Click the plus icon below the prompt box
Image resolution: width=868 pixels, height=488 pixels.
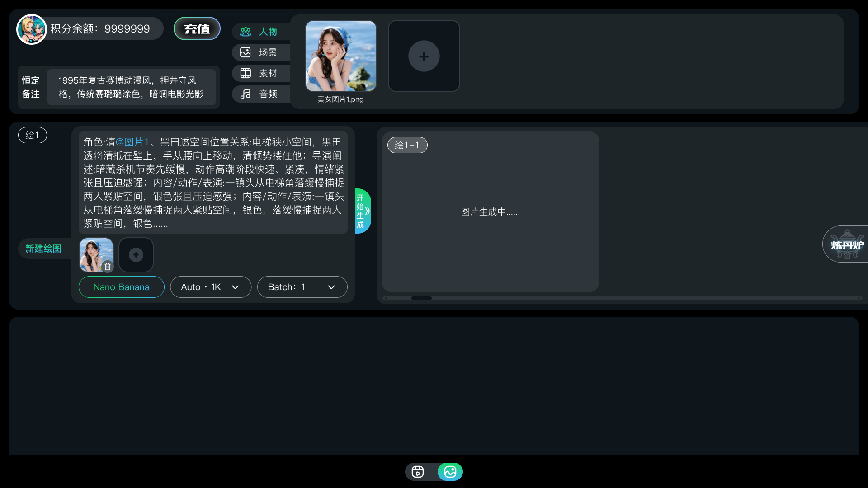[136, 254]
